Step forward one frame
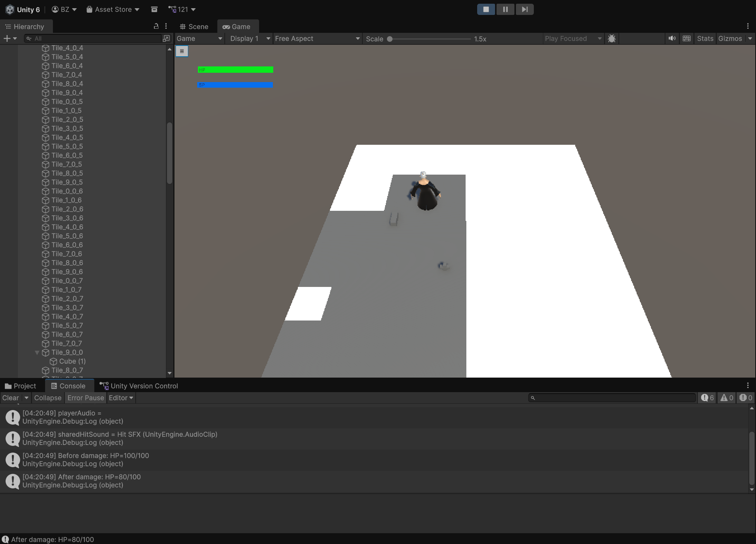The height and width of the screenshot is (544, 756). pyautogui.click(x=525, y=9)
